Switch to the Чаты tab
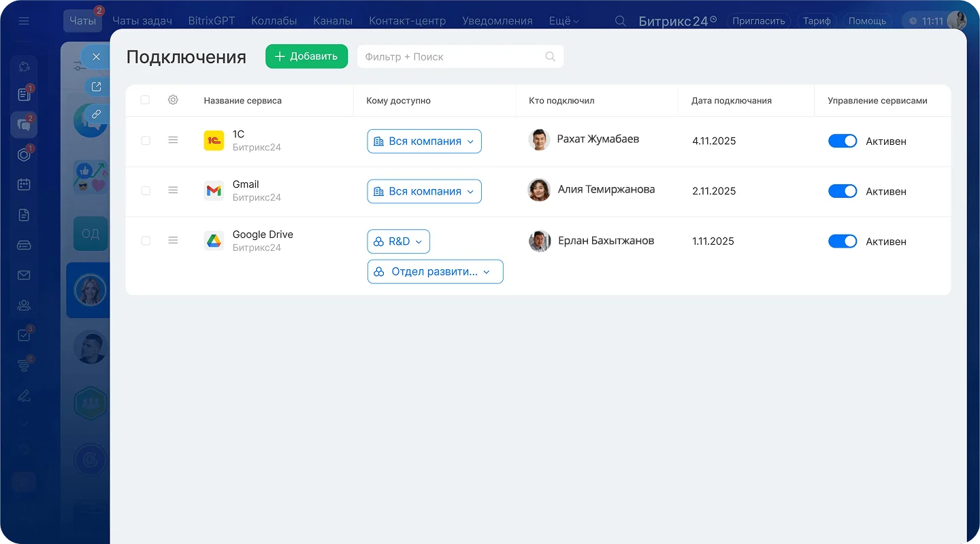Viewport: 980px width, 544px height. (82, 21)
